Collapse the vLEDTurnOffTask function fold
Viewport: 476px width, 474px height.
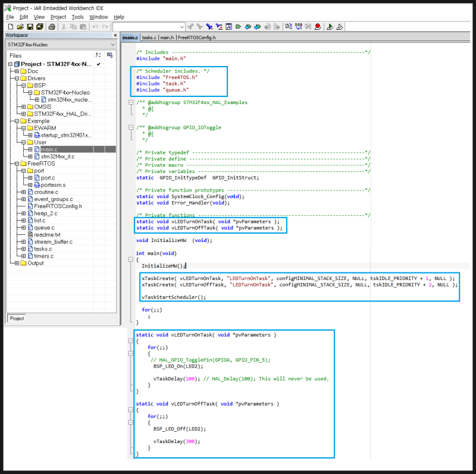click(x=131, y=410)
